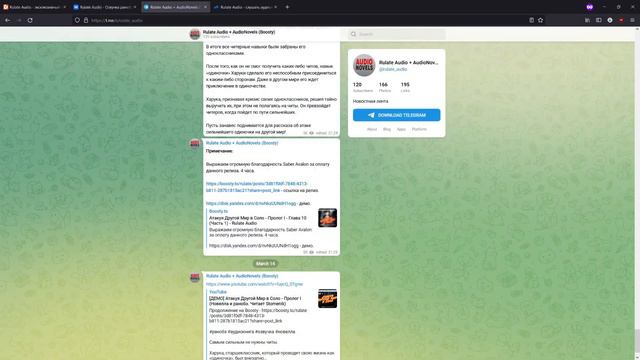Open the browser hamburger application menu
Screen dimensions: 640x360
[632, 20]
